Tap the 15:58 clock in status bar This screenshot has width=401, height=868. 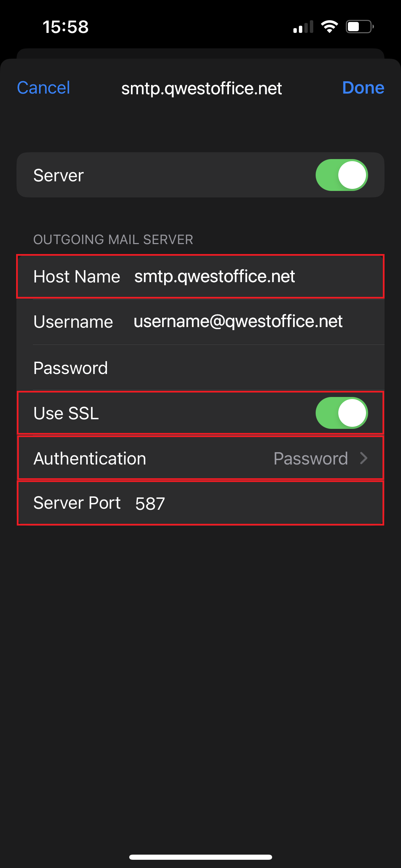pyautogui.click(x=65, y=27)
